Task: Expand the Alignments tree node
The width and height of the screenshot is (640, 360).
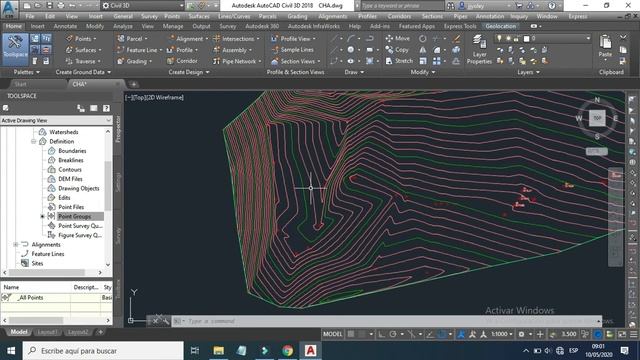Action: (16, 244)
